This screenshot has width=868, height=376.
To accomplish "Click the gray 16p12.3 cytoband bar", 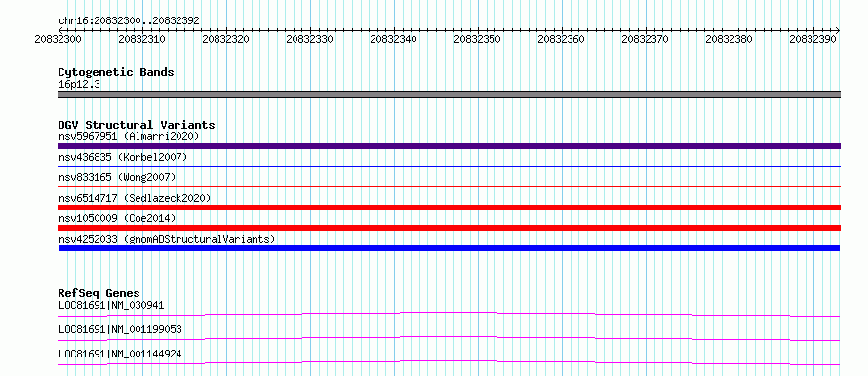I will coord(449,94).
